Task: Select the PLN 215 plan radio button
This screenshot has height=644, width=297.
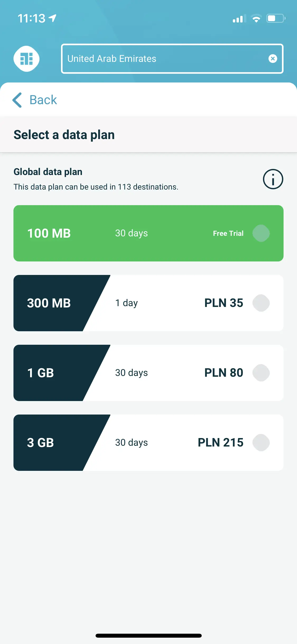Action: tap(261, 443)
